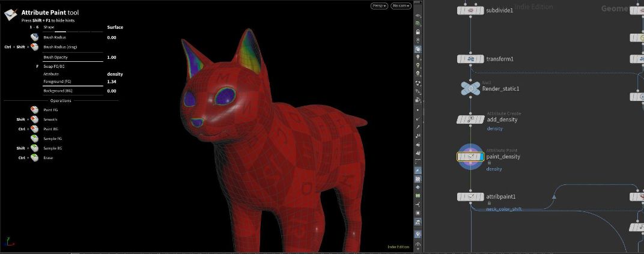
Task: Click the clock icon at toolbar bottom
Action: 418,244
